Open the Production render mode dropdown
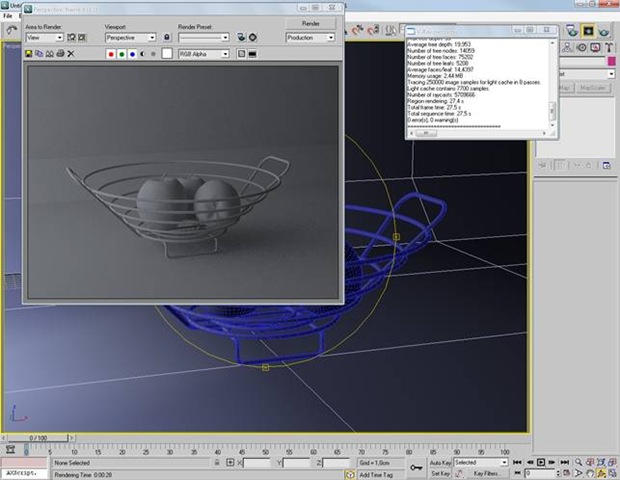 pos(310,37)
